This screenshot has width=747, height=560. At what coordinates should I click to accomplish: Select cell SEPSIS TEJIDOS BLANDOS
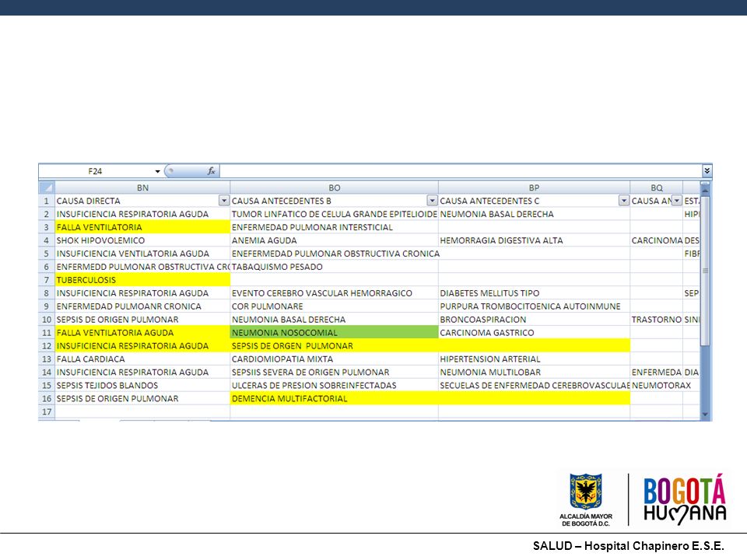click(x=142, y=385)
